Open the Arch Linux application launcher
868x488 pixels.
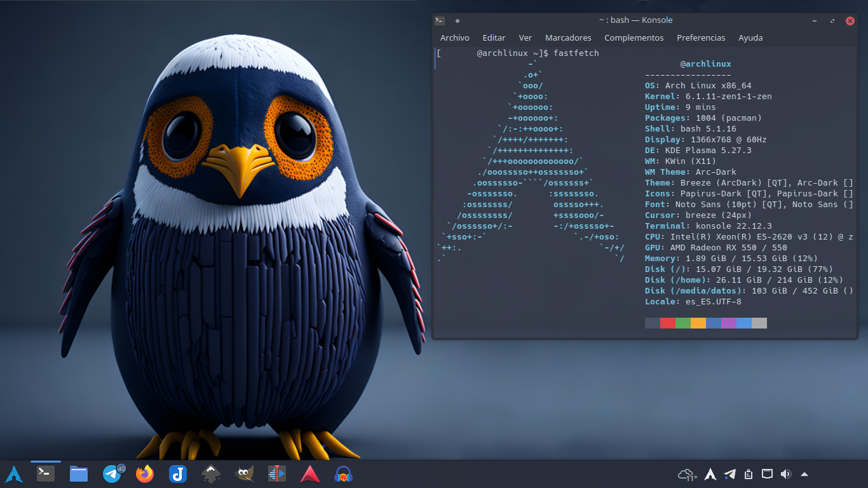(x=14, y=474)
